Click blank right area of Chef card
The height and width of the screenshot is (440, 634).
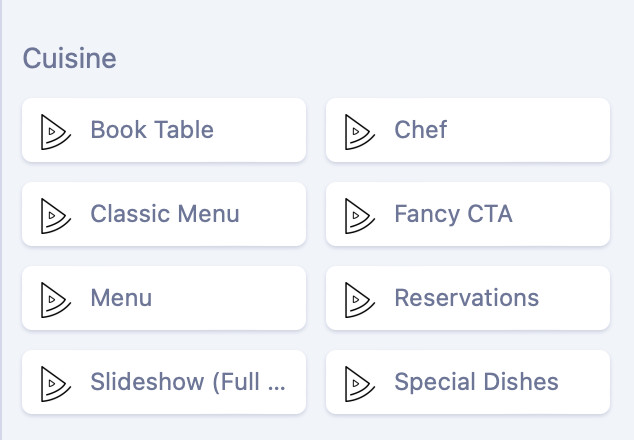point(540,130)
